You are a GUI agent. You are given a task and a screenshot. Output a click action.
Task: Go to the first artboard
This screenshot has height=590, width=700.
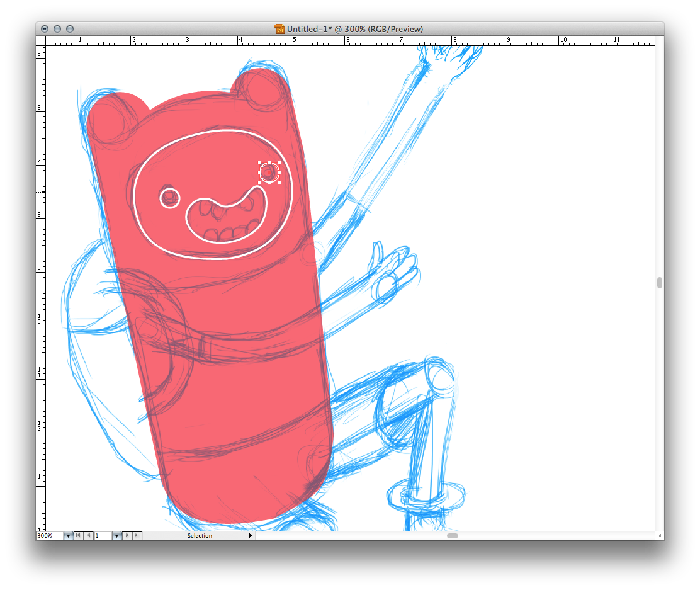click(x=78, y=536)
